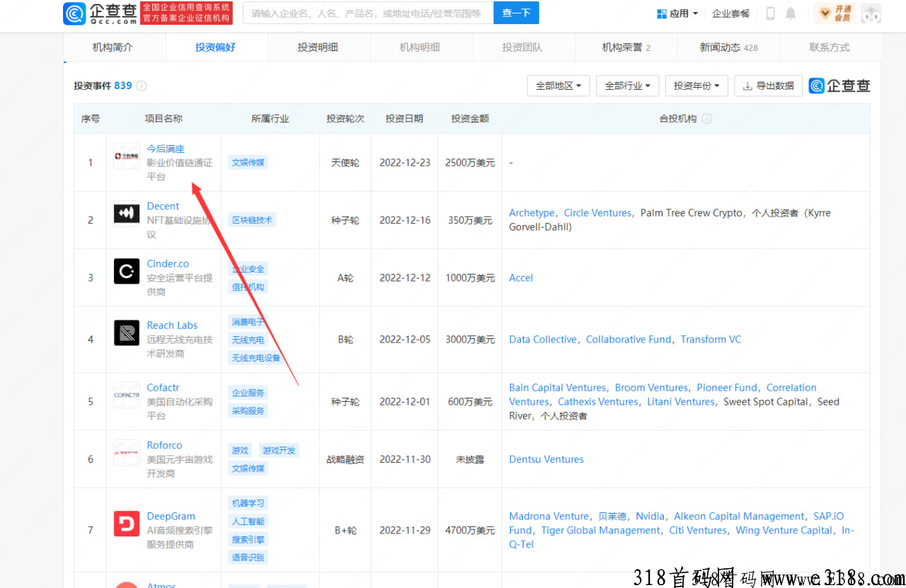Open the Reach Labs project logo
The image size is (906, 588).
click(x=127, y=333)
